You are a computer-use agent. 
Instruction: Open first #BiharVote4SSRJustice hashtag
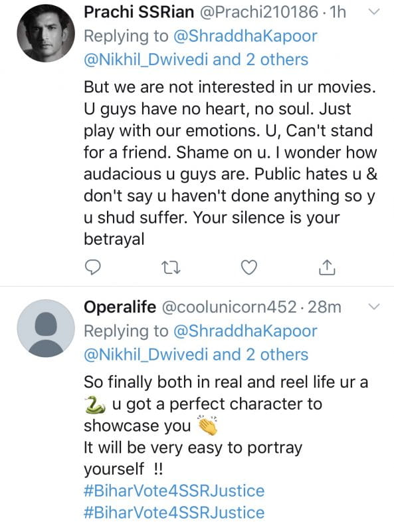tap(174, 491)
